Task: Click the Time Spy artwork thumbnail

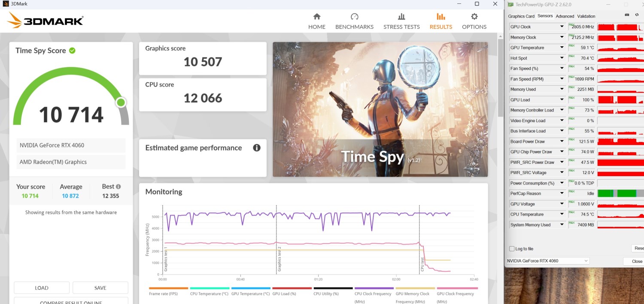Action: pyautogui.click(x=380, y=109)
